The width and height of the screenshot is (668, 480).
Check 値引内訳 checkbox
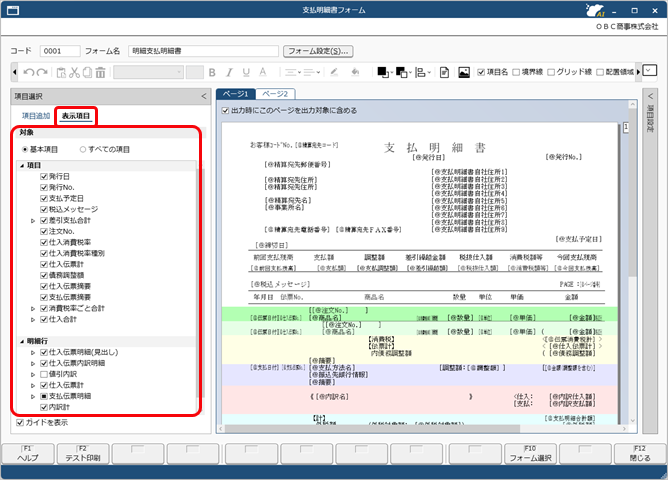pyautogui.click(x=43, y=374)
